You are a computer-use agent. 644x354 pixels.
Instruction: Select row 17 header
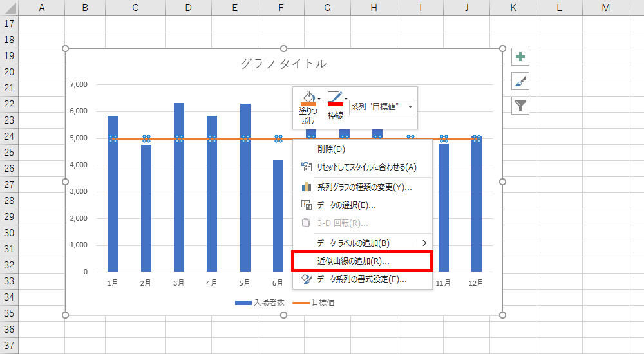9,24
